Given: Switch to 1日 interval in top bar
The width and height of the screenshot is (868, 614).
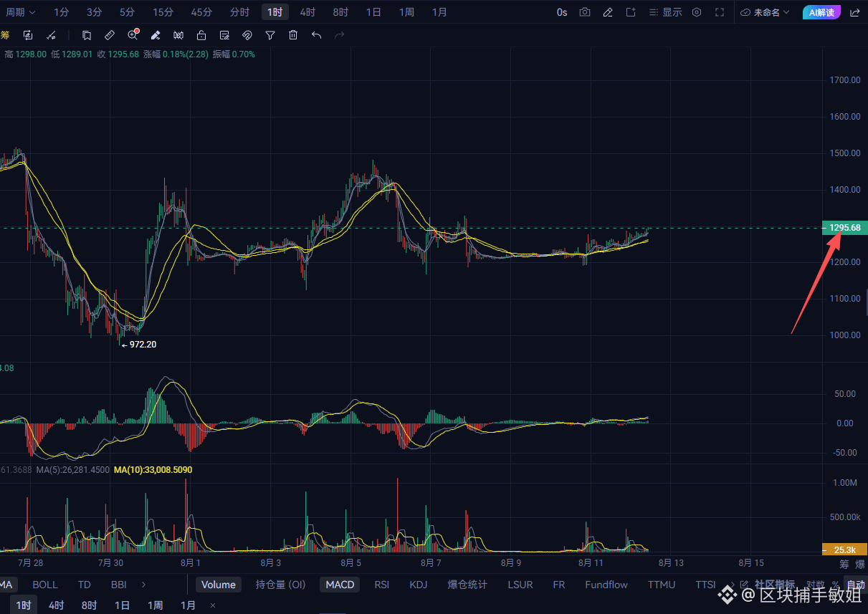Looking at the screenshot, I should pos(373,12).
